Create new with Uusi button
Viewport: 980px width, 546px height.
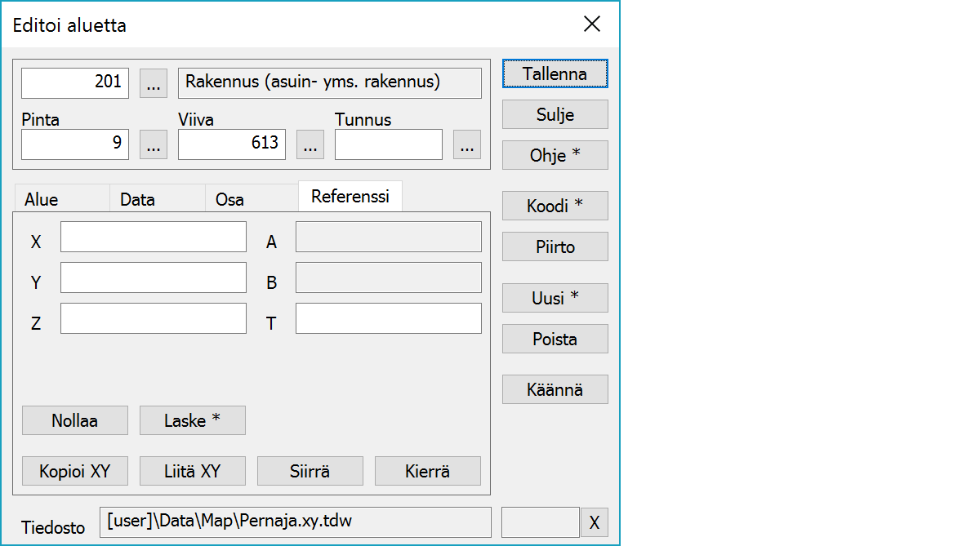tap(555, 299)
